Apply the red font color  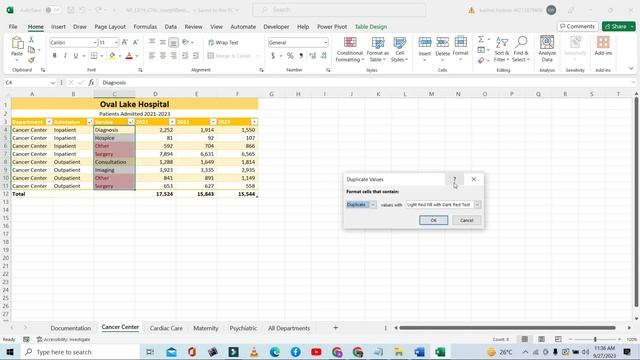[x=129, y=56]
